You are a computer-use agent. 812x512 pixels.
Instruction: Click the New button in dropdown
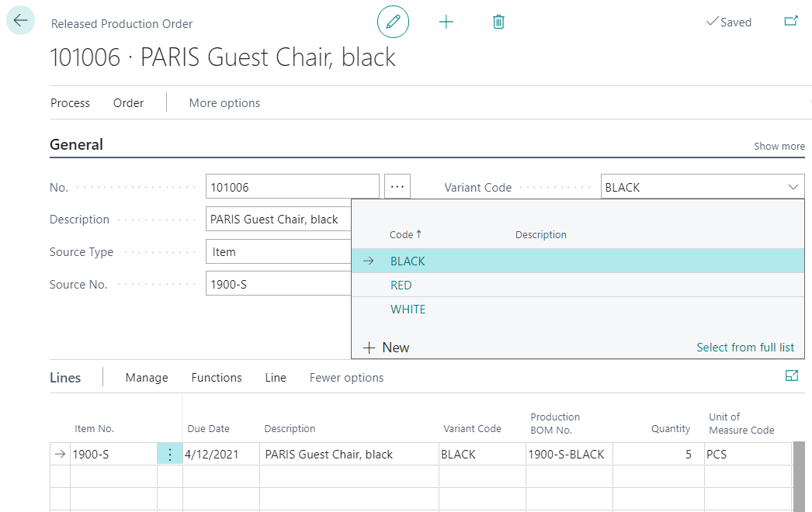click(387, 348)
